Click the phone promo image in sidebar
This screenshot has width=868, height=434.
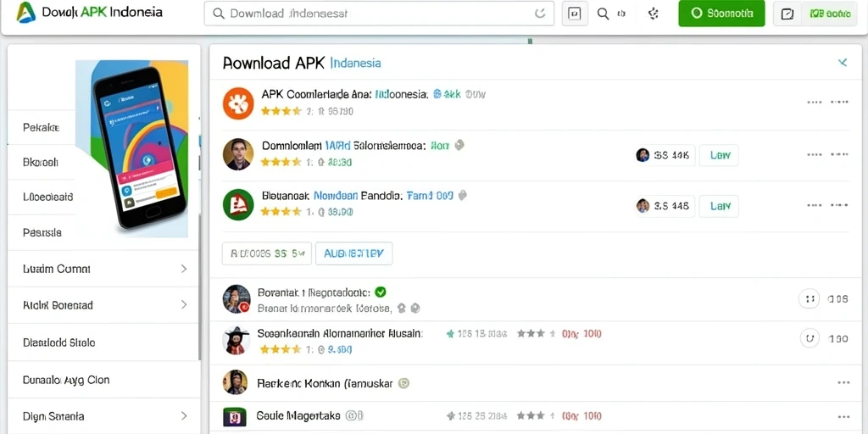pyautogui.click(x=131, y=148)
